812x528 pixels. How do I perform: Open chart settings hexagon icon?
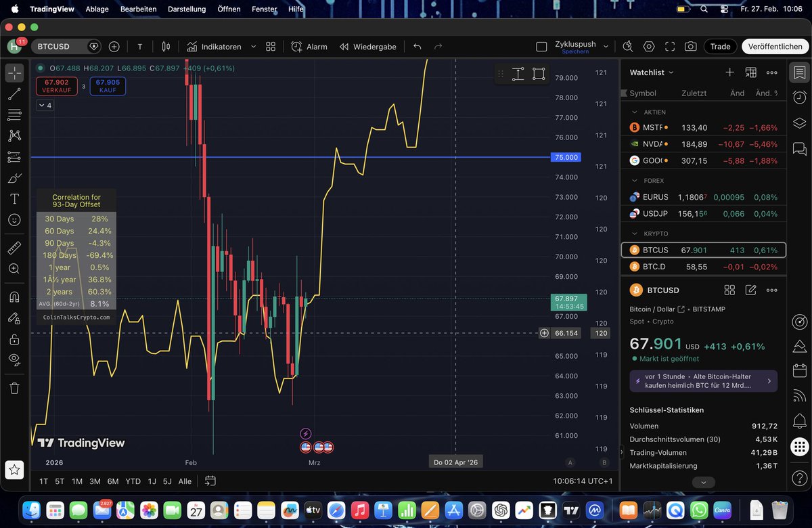pos(649,46)
